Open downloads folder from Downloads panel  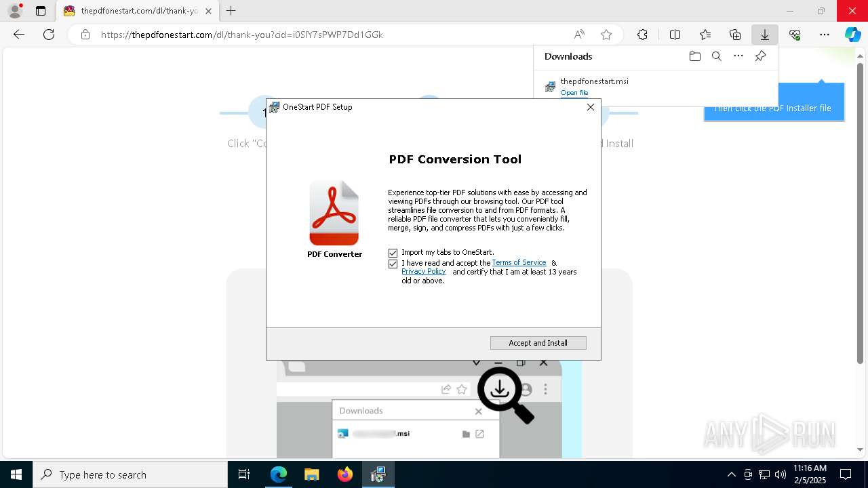(x=694, y=56)
